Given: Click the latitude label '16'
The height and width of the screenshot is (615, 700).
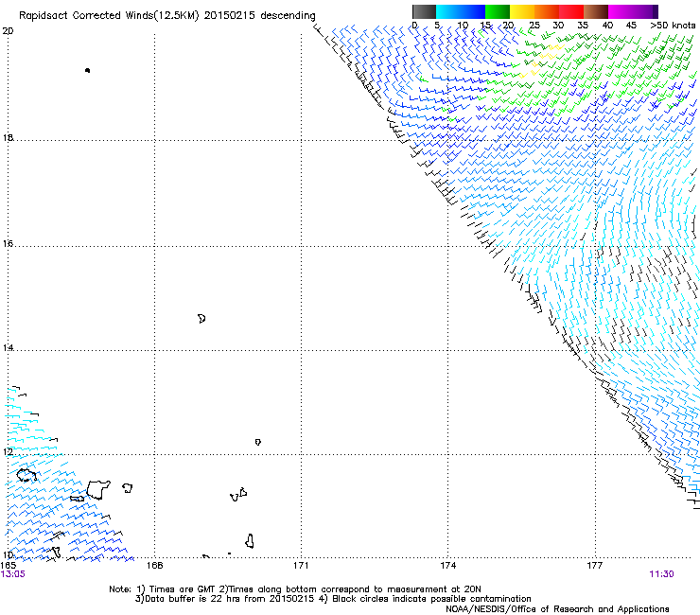Looking at the screenshot, I should click(x=8, y=243).
